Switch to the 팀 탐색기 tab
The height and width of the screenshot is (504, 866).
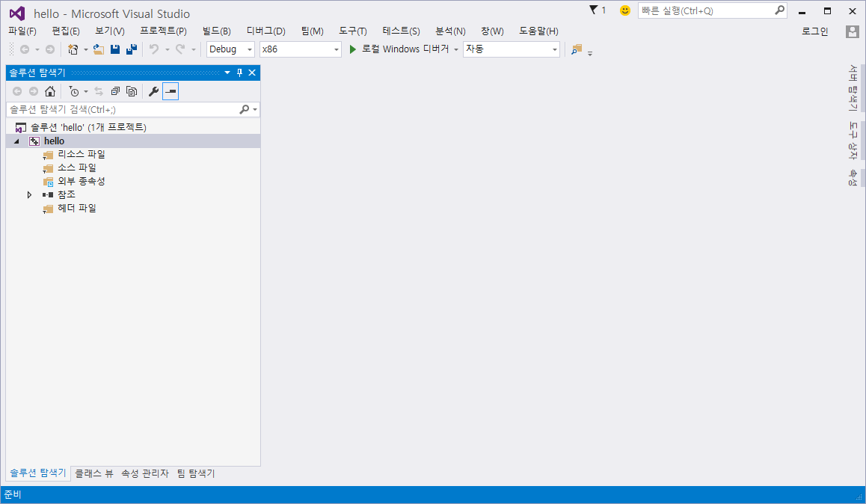tap(196, 473)
